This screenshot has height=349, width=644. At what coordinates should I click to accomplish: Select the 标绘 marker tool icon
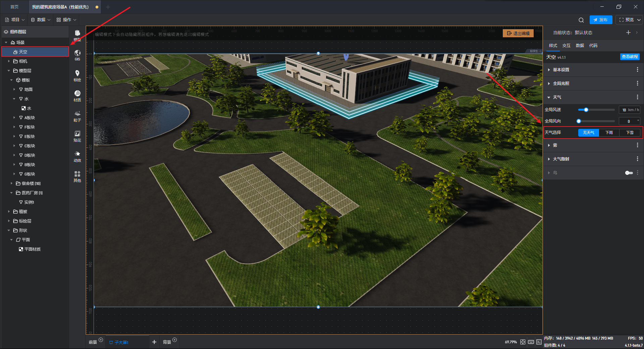click(77, 76)
